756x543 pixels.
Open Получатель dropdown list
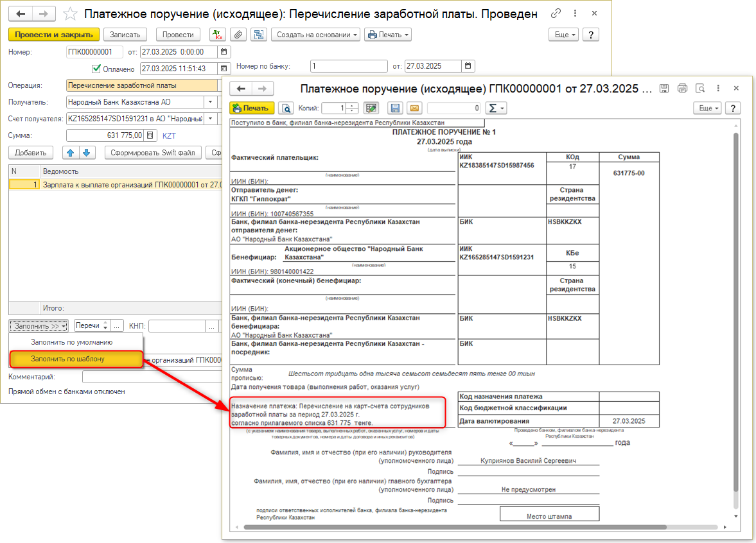(x=209, y=102)
